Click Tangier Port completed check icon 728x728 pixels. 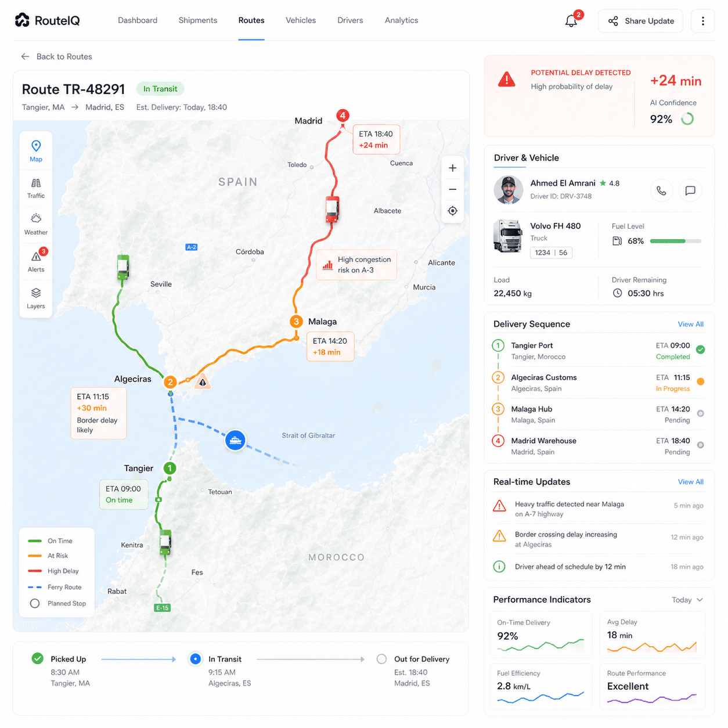click(701, 349)
